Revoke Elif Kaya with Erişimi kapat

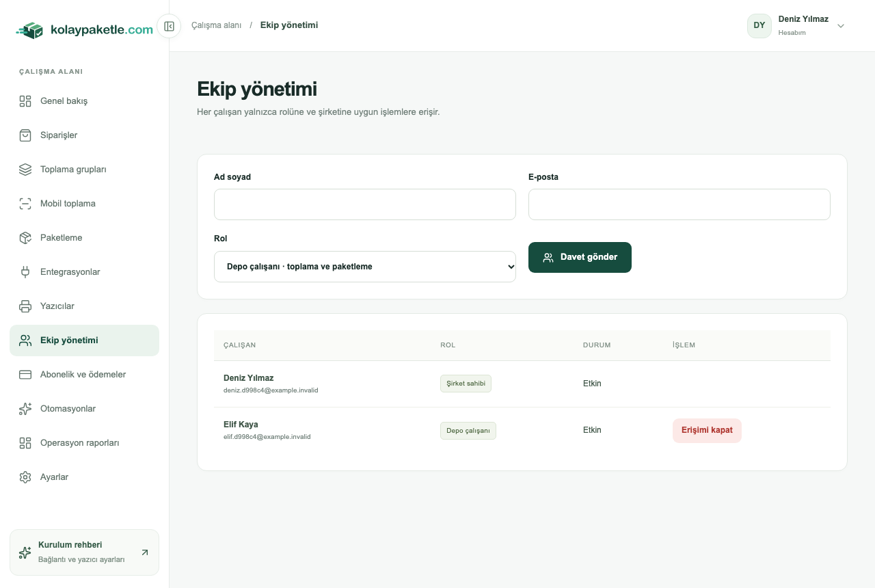coord(707,431)
